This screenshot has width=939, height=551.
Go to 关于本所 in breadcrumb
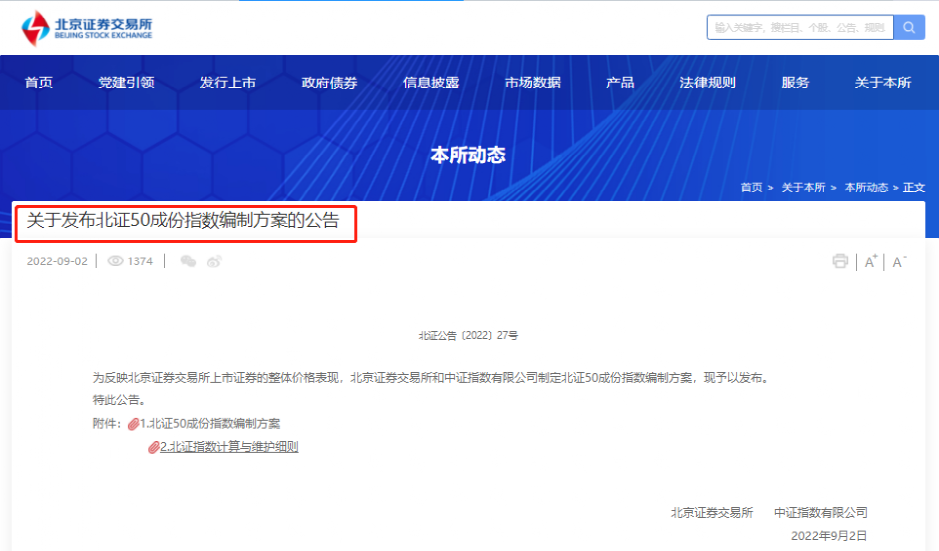[x=803, y=187]
